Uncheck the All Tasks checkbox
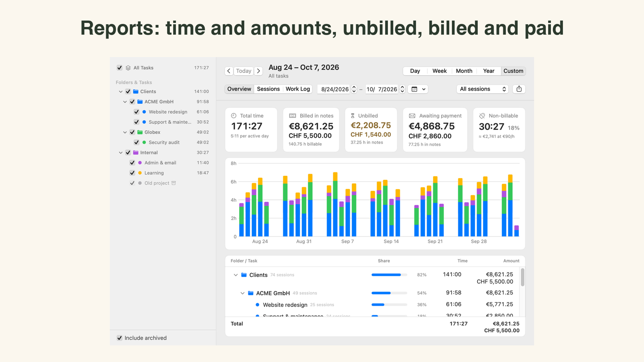The image size is (644, 362). [x=119, y=68]
